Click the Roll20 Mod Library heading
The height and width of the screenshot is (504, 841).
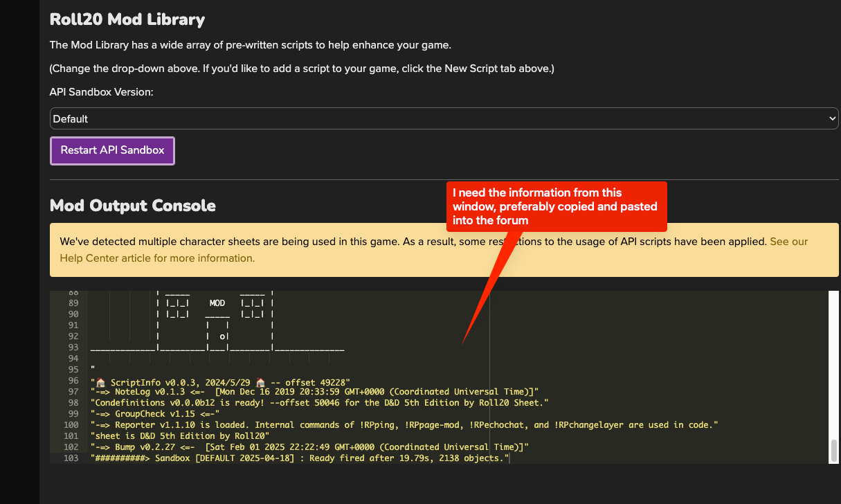(127, 19)
